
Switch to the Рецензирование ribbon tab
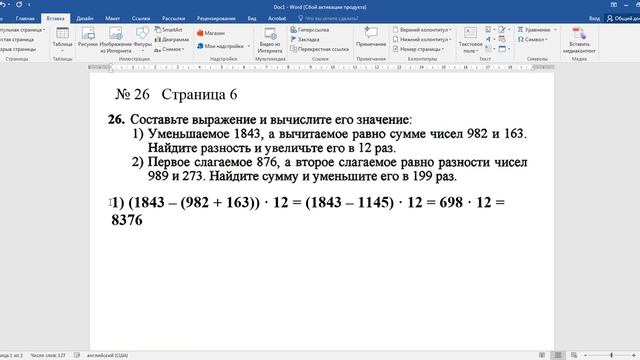216,18
